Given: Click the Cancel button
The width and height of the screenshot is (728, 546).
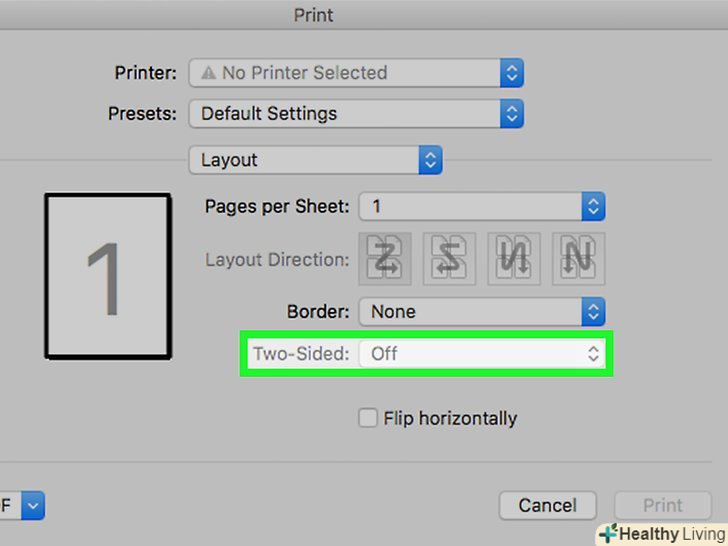Looking at the screenshot, I should [x=548, y=505].
